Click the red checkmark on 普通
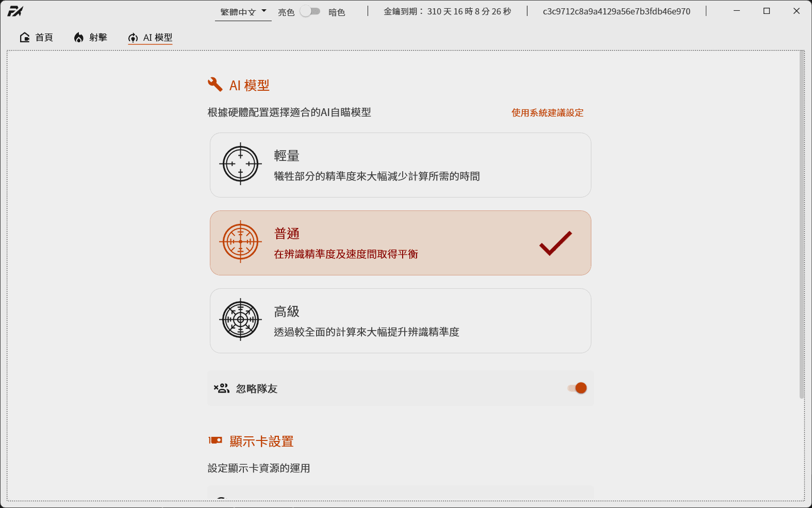Viewport: 812px width, 508px height. [556, 243]
